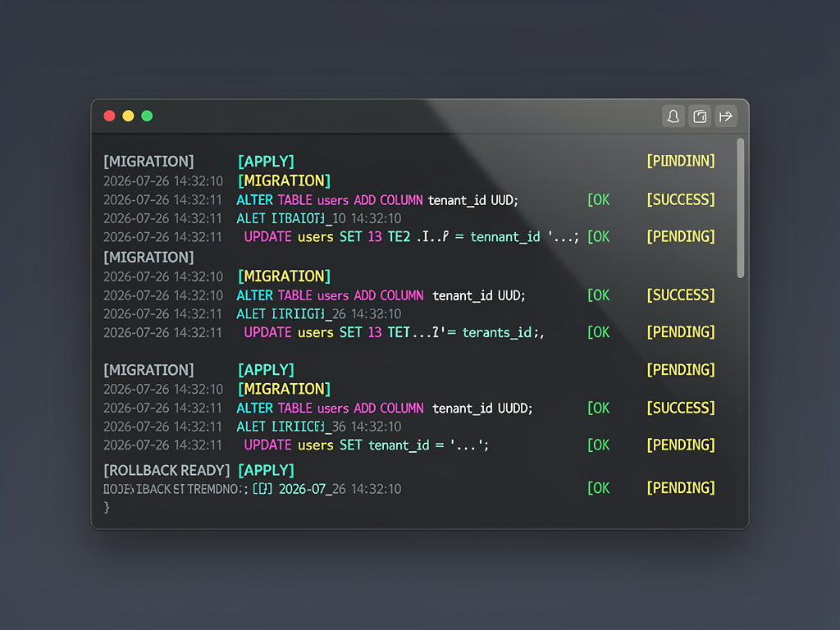Click the closing brace on the last line

[x=107, y=507]
